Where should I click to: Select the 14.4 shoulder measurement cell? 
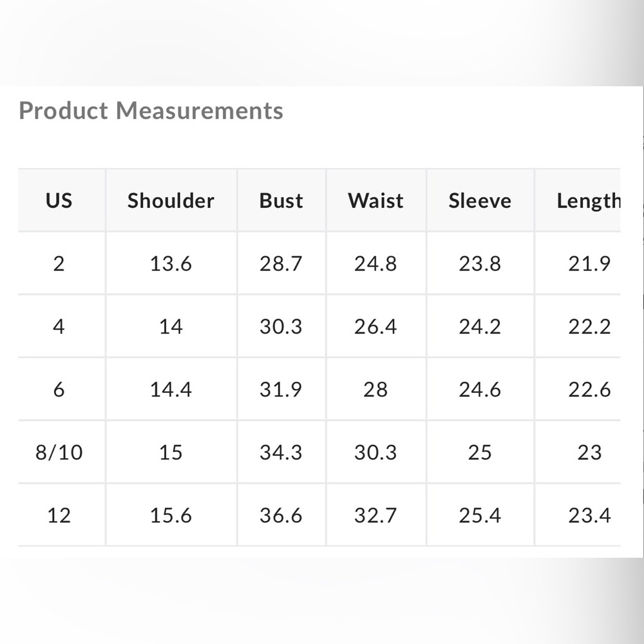pos(171,390)
